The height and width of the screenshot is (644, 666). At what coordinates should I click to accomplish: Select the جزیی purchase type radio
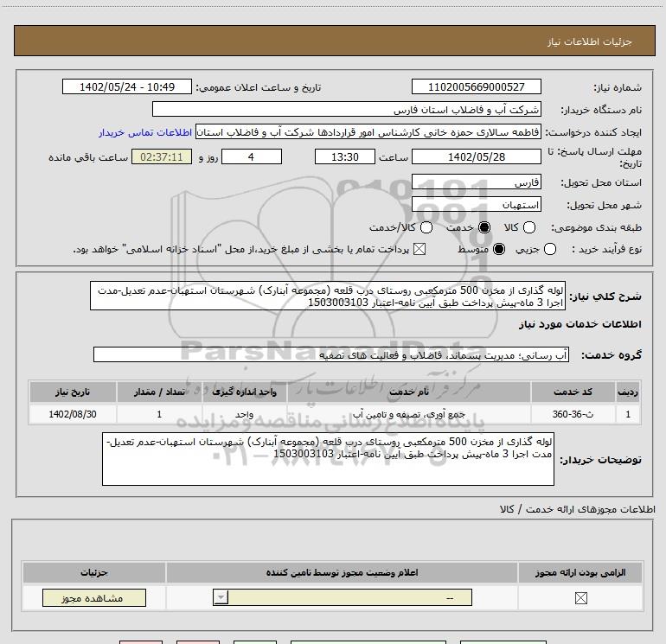[x=550, y=249]
